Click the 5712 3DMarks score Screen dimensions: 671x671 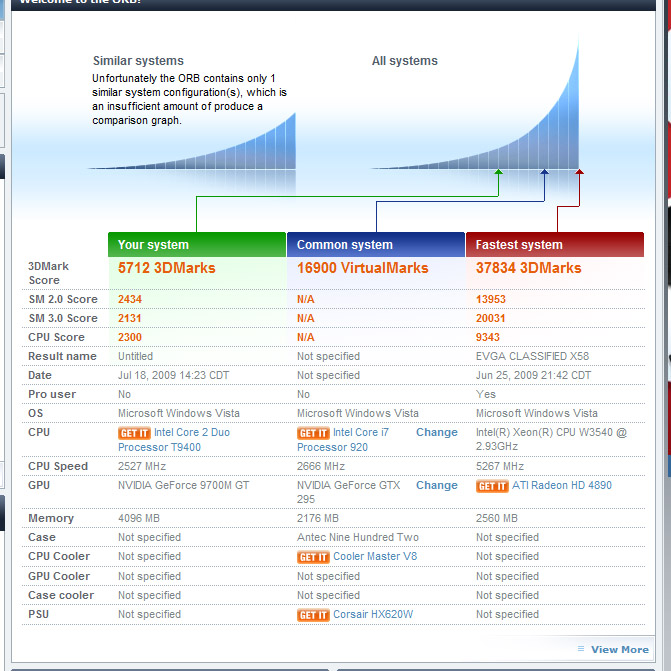(166, 268)
